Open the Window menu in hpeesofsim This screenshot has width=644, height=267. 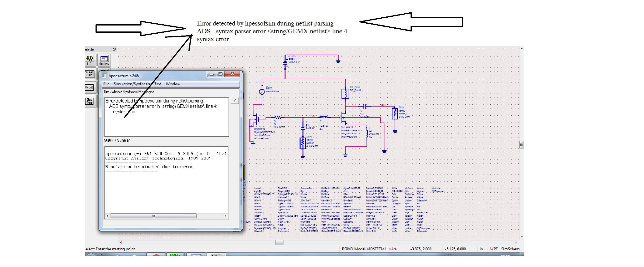click(173, 84)
